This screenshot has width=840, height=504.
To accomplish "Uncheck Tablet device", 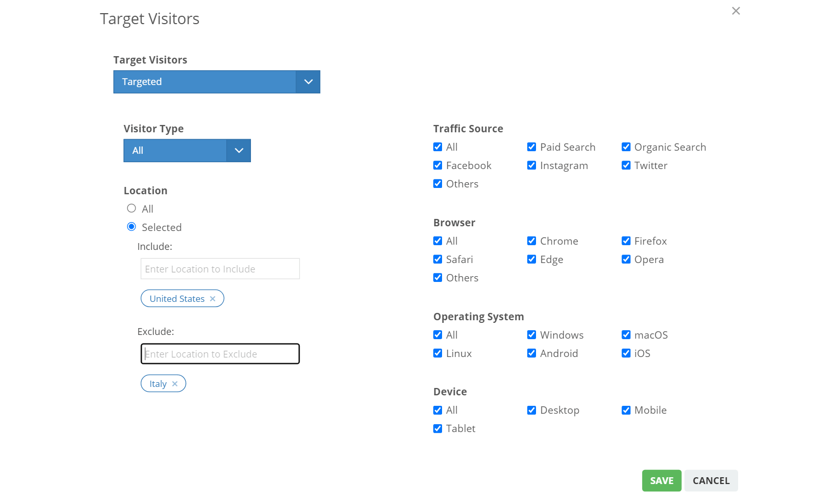I will 437,428.
